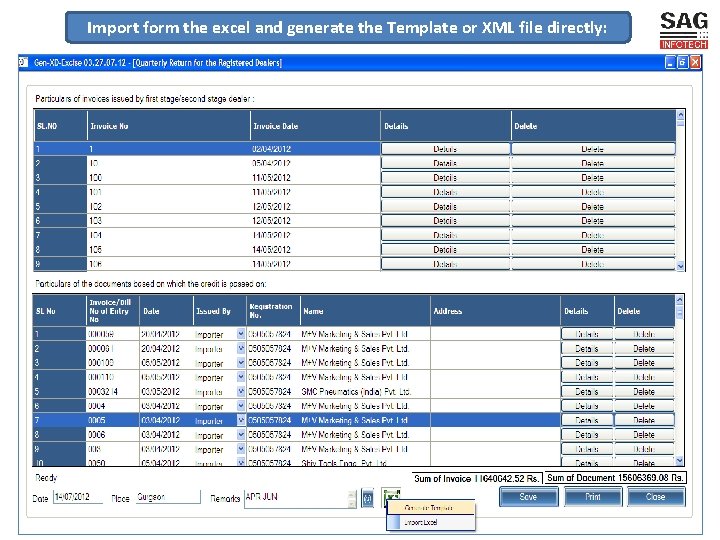
Task: Open Issued By dropdown for document row 4
Action: [241, 377]
